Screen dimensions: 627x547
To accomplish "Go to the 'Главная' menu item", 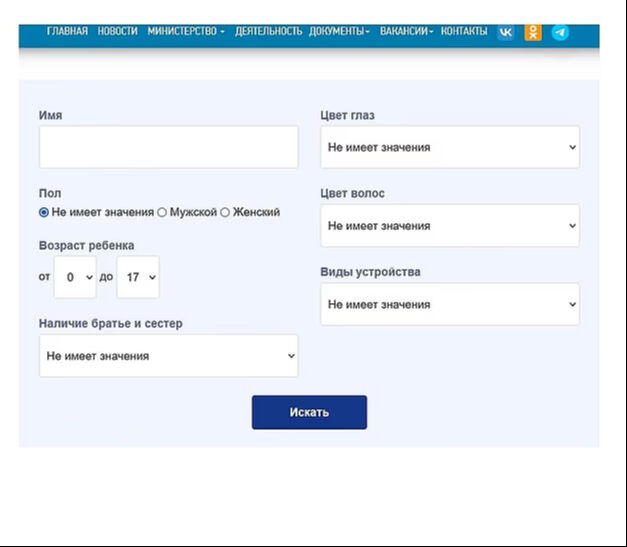I will [67, 31].
